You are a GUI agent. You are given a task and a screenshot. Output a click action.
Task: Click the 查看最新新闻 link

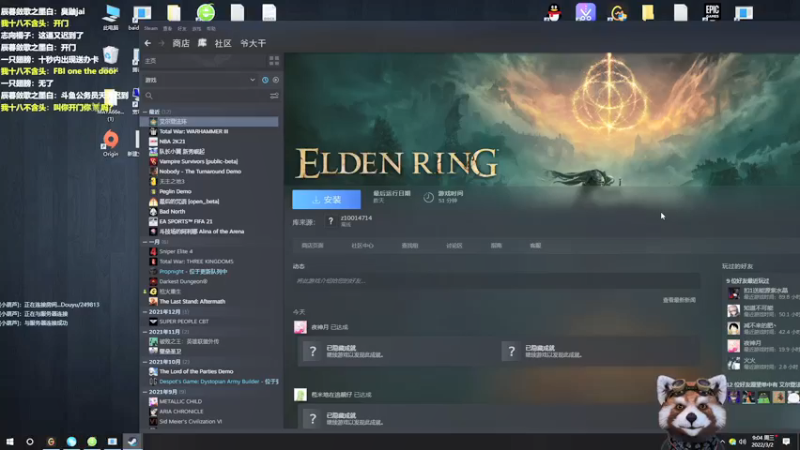click(x=679, y=300)
